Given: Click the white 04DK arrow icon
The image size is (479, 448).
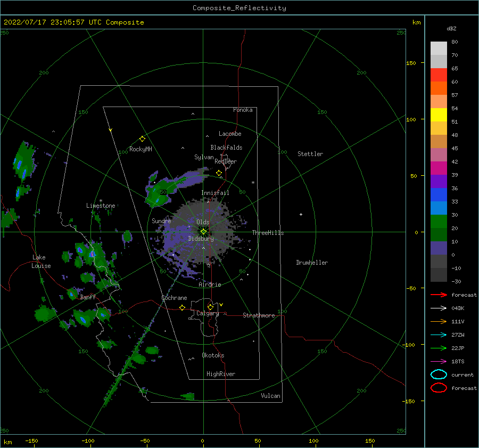Looking at the screenshot, I should click(x=439, y=308).
